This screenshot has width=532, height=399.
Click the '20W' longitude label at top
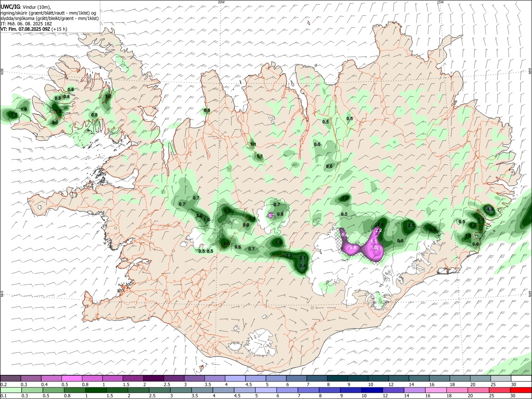pyautogui.click(x=221, y=2)
